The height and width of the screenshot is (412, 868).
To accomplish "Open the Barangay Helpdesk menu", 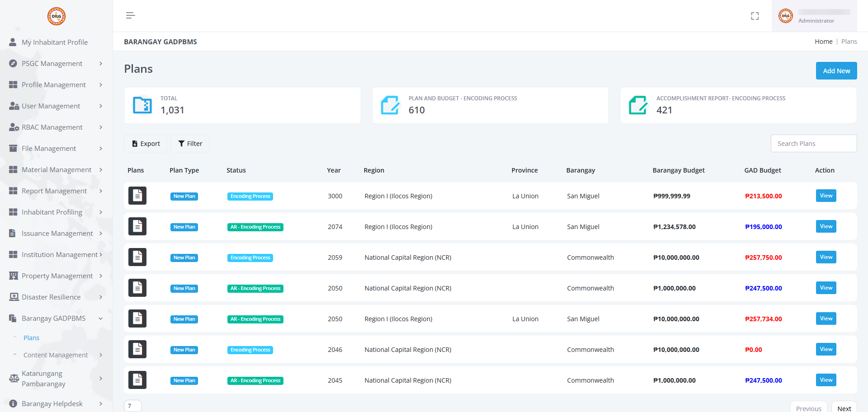I will click(56, 403).
